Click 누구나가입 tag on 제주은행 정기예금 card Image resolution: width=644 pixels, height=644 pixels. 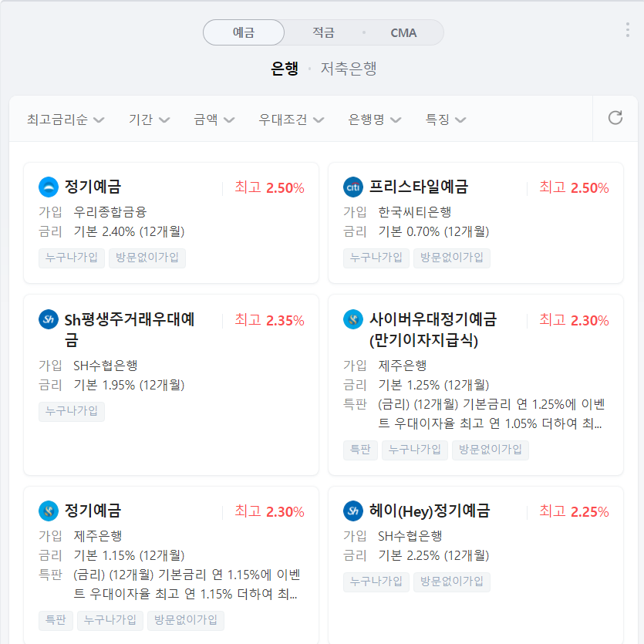tap(110, 620)
